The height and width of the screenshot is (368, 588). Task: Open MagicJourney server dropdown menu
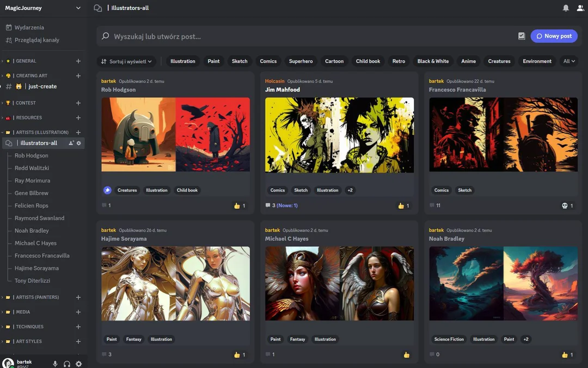click(44, 8)
